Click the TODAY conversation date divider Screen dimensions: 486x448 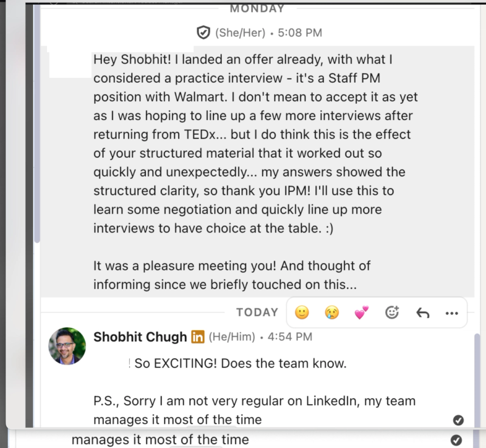coord(257,312)
